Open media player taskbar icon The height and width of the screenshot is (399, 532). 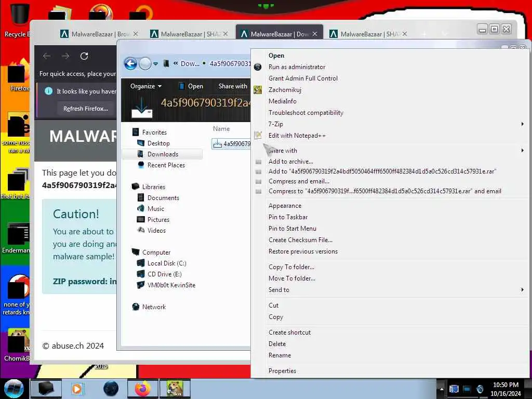tap(77, 389)
